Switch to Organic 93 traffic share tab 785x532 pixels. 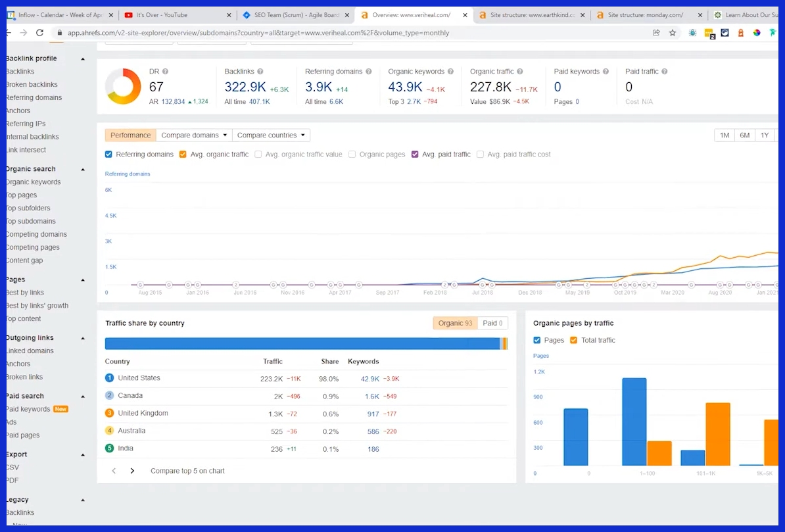pos(454,323)
